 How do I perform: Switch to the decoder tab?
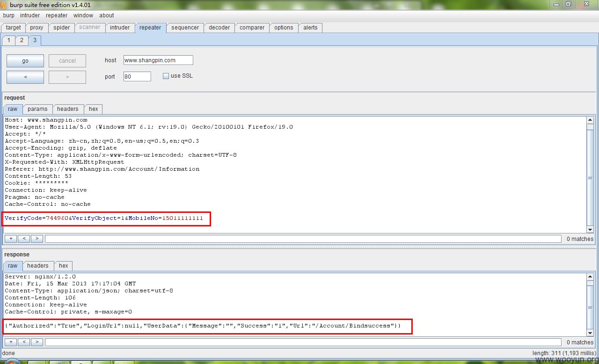[219, 28]
